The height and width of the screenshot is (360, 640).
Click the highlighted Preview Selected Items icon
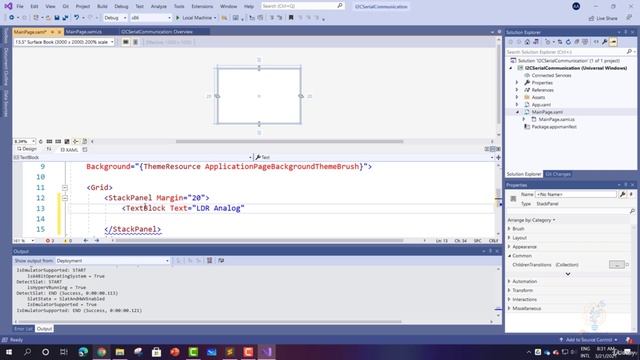(613, 42)
